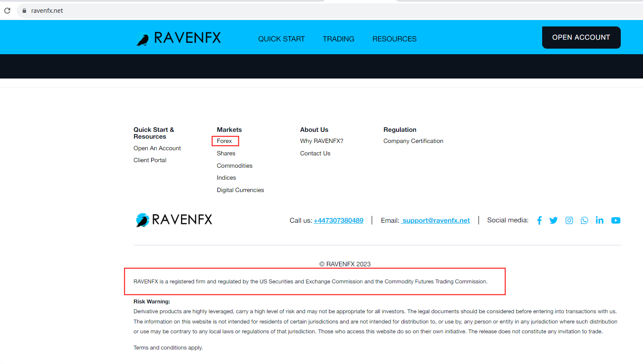This screenshot has height=364, width=643.
Task: Follow the Open An Account footer link
Action: coord(157,148)
